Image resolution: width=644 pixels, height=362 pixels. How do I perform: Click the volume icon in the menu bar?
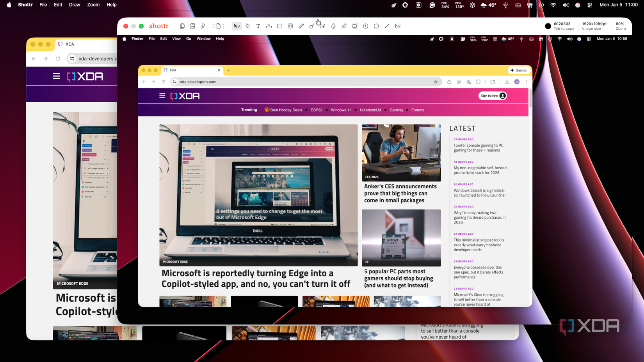point(566,5)
